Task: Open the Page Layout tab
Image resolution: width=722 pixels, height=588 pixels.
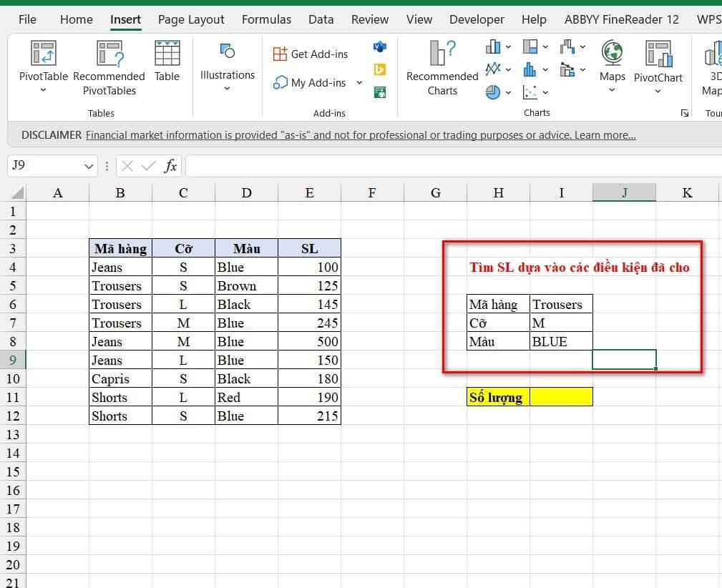Action: tap(191, 19)
